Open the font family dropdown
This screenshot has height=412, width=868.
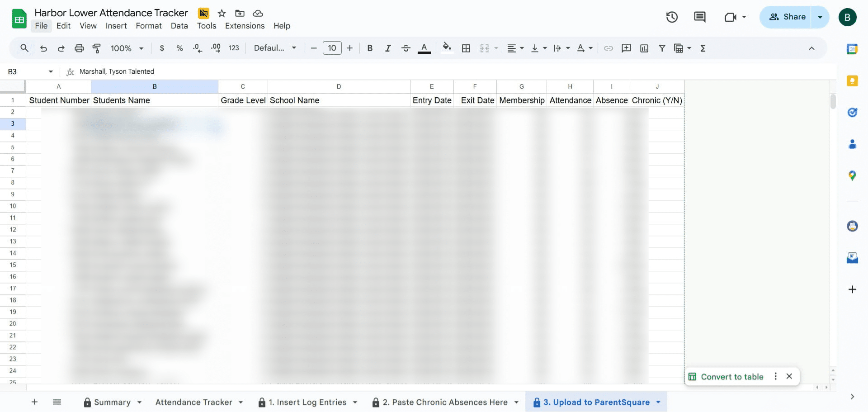click(x=275, y=48)
